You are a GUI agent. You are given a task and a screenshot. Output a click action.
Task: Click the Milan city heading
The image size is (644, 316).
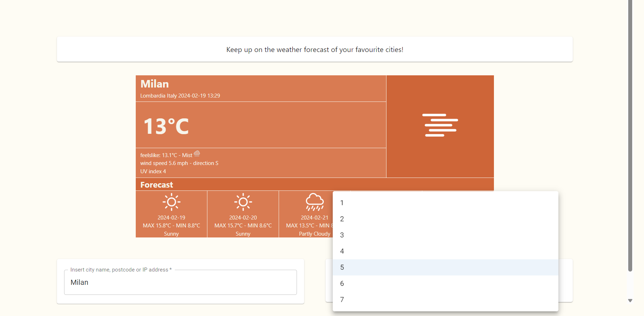coord(154,84)
